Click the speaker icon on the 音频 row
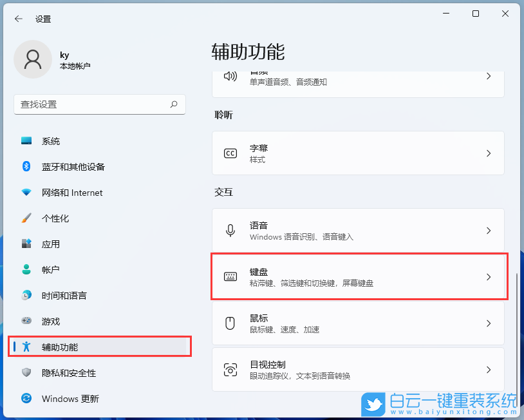 pos(231,76)
